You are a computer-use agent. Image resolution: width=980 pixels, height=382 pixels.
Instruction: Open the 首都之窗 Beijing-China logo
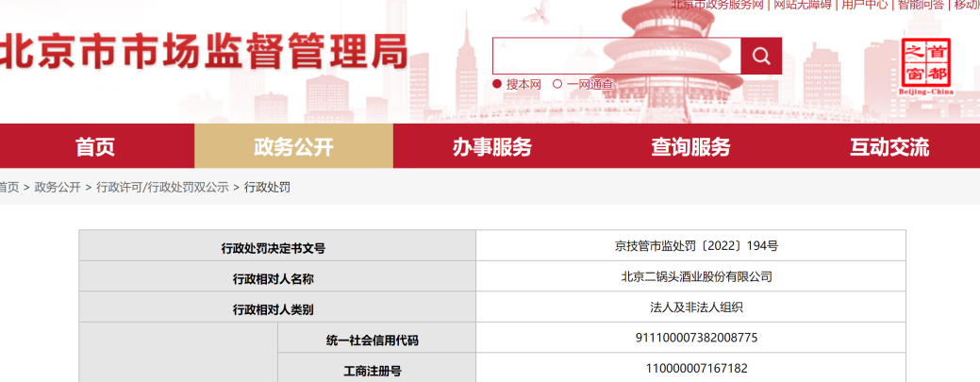point(925,66)
